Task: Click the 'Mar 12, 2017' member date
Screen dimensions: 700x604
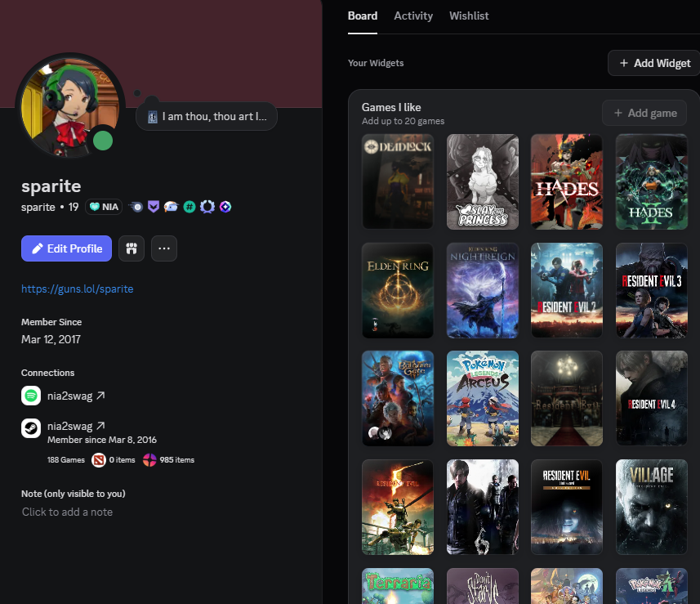Action: pos(51,339)
